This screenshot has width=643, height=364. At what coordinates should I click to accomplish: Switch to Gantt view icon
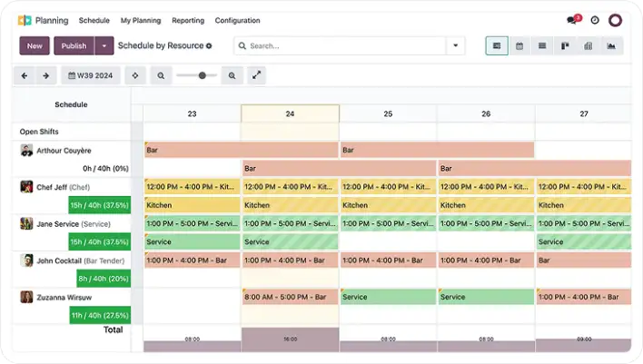[497, 46]
